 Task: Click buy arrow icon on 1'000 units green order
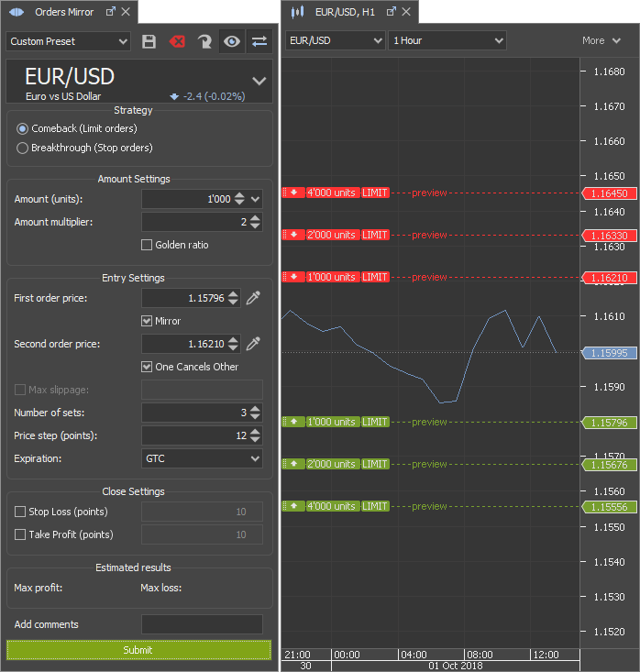click(x=293, y=422)
